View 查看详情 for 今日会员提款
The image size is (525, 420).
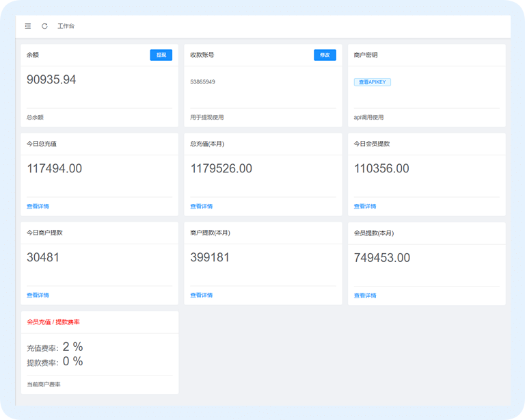tap(365, 206)
